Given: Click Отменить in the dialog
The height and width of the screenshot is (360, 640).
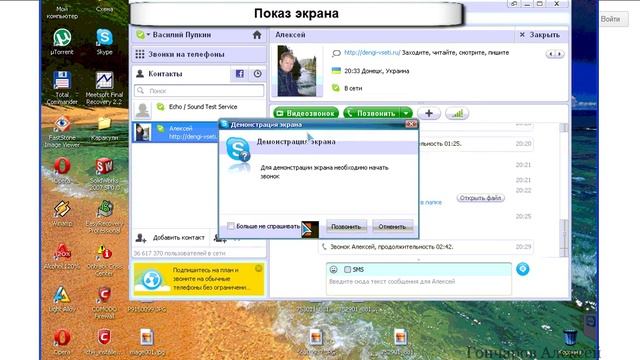Looking at the screenshot, I should pyautogui.click(x=392, y=227).
